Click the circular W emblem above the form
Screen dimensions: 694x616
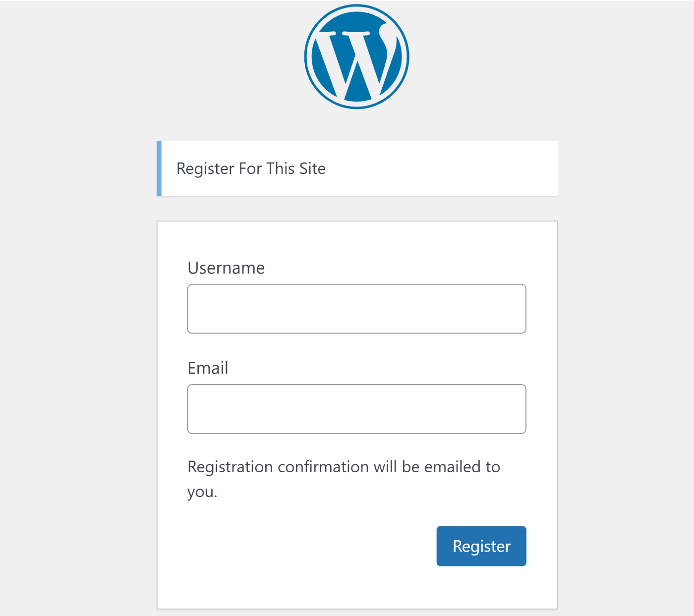point(356,56)
